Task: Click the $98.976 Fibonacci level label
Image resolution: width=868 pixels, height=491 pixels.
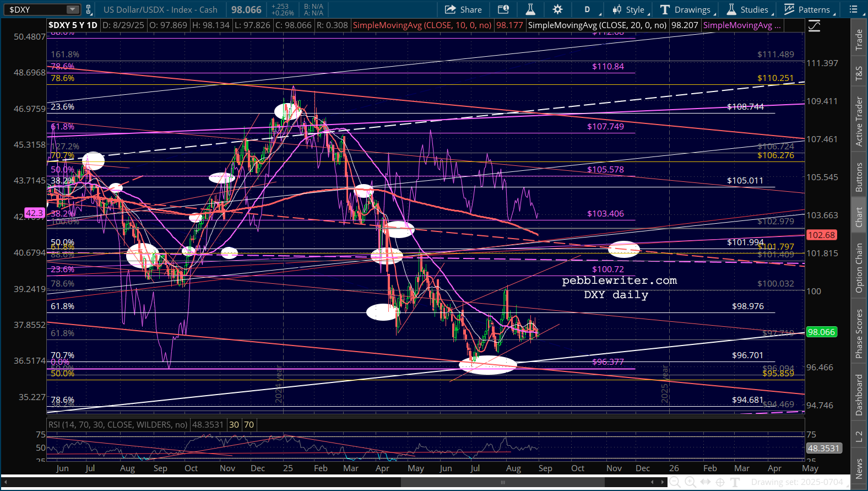Action: 748,306
